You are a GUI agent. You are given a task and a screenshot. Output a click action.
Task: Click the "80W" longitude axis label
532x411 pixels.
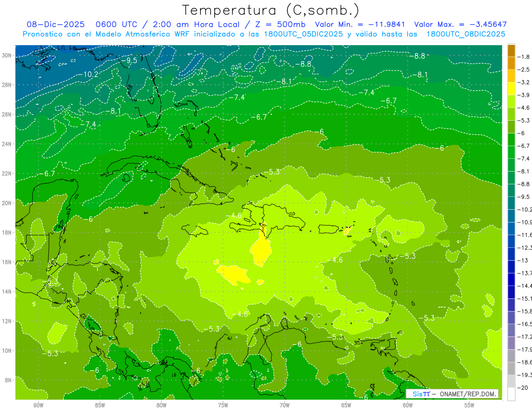tap(161, 406)
